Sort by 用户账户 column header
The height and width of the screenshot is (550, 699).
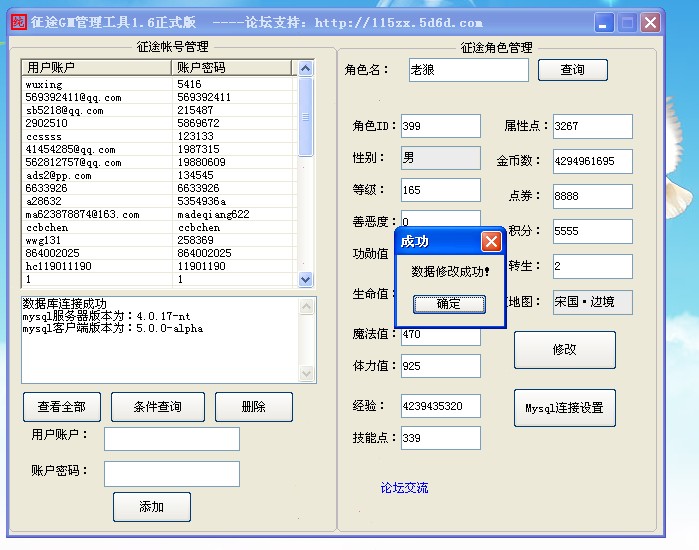point(97,68)
